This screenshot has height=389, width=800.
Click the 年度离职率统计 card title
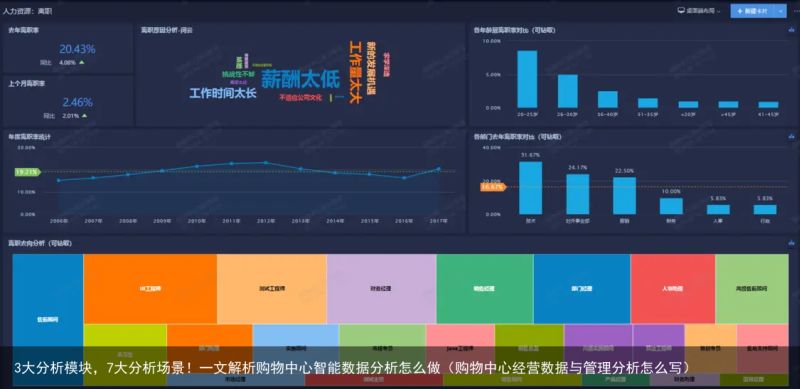[x=29, y=137]
